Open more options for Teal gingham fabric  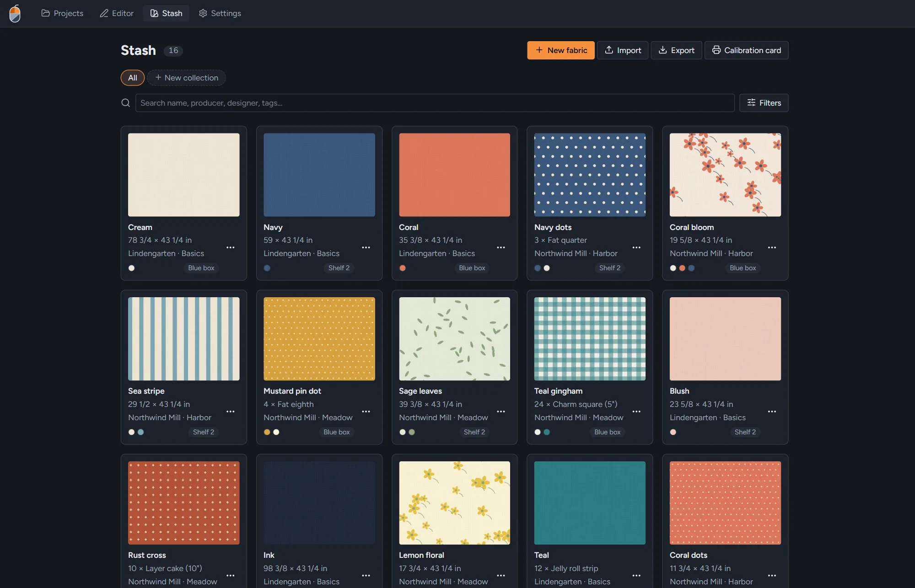pyautogui.click(x=636, y=412)
